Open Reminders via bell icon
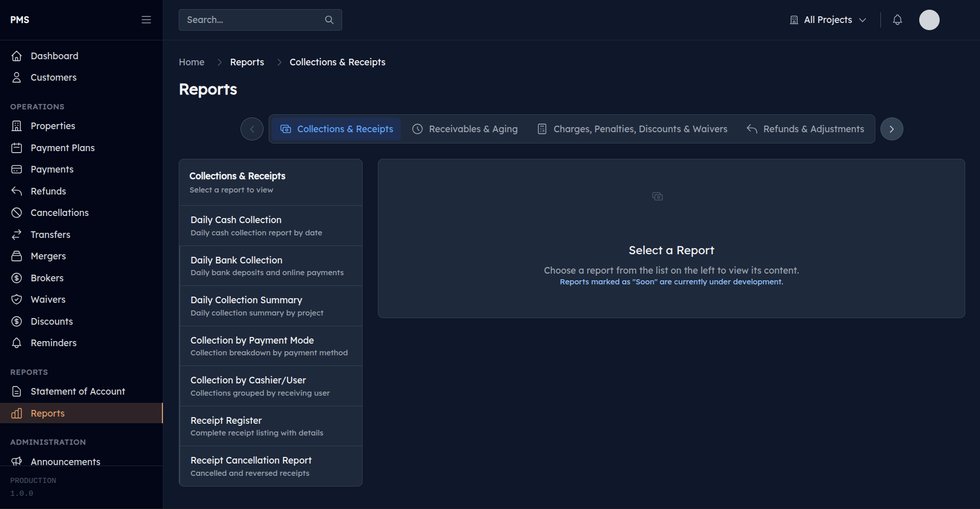The image size is (980, 509). [x=16, y=343]
